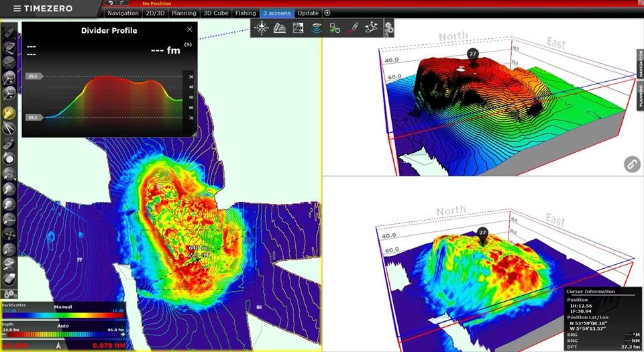Click the compass rose toolbar icon
The height and width of the screenshot is (352, 644).
[262, 28]
